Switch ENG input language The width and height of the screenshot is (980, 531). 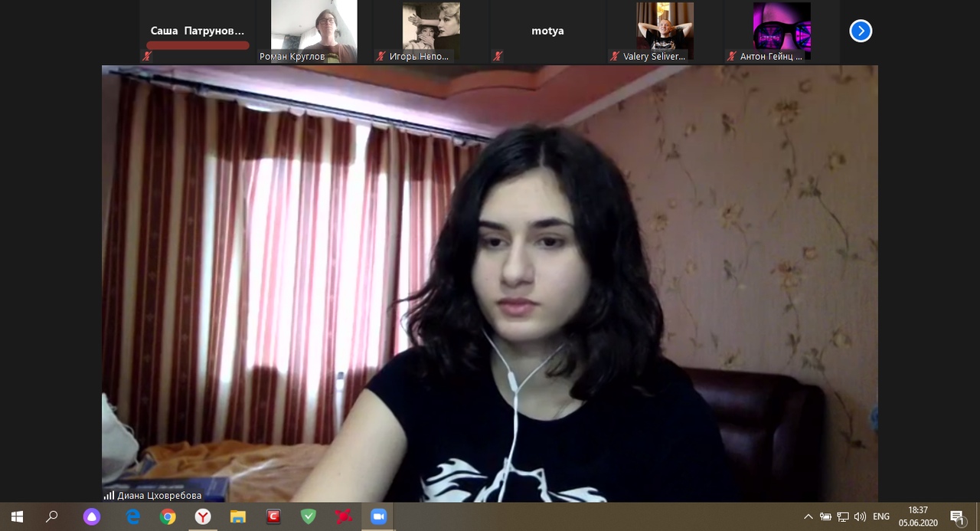pyautogui.click(x=881, y=517)
